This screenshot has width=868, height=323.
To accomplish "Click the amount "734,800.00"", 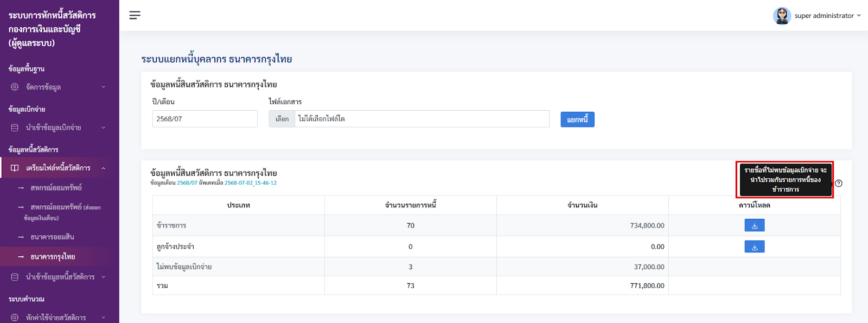I will click(x=647, y=225).
